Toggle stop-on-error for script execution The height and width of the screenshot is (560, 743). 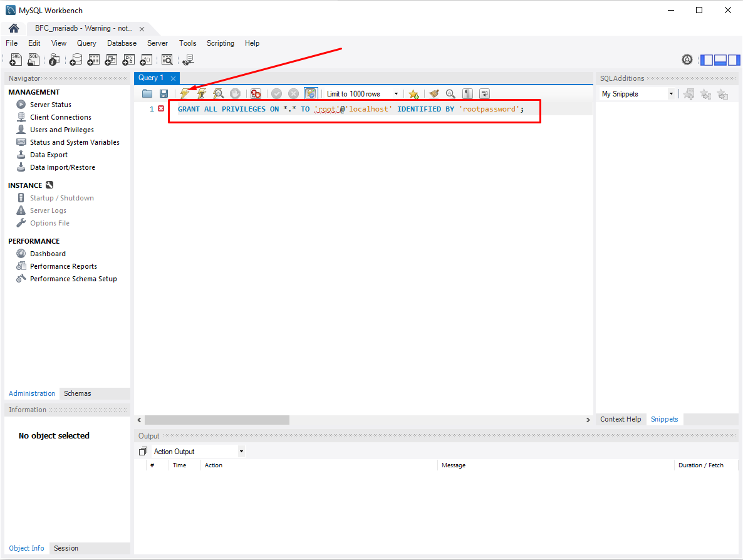(256, 94)
